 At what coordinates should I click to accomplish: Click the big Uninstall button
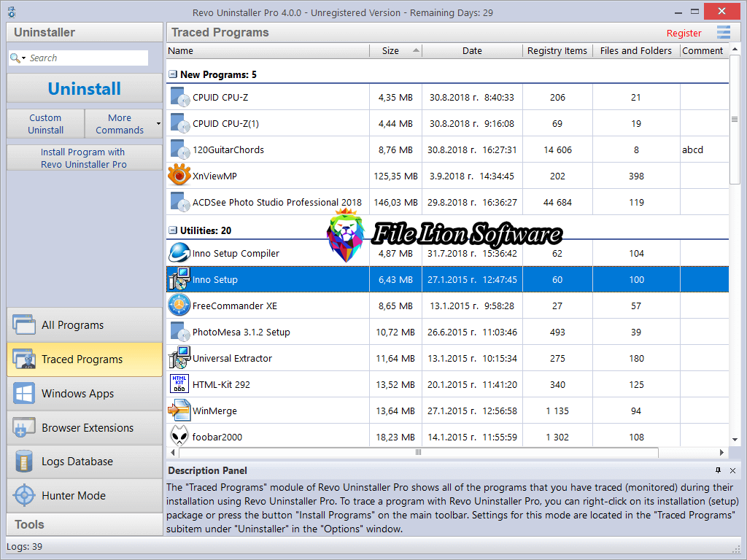coord(85,88)
